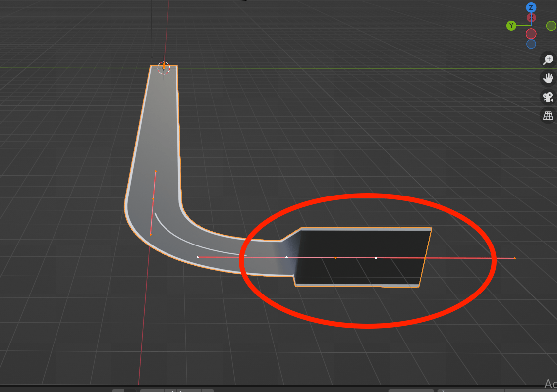Activate the Move view hand icon
The height and width of the screenshot is (392, 557).
coord(548,78)
